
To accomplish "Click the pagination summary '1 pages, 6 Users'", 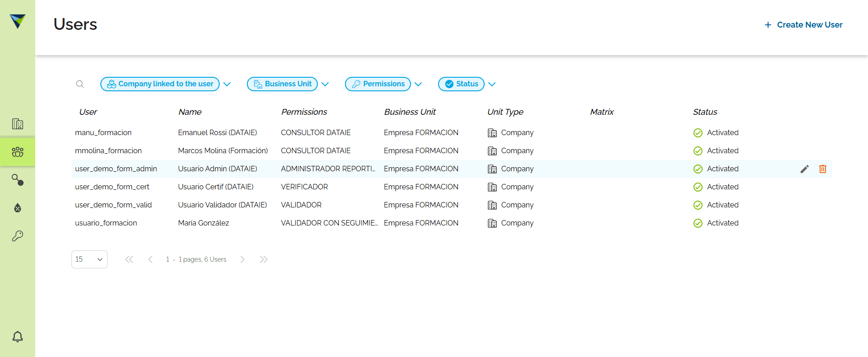I will tap(202, 259).
